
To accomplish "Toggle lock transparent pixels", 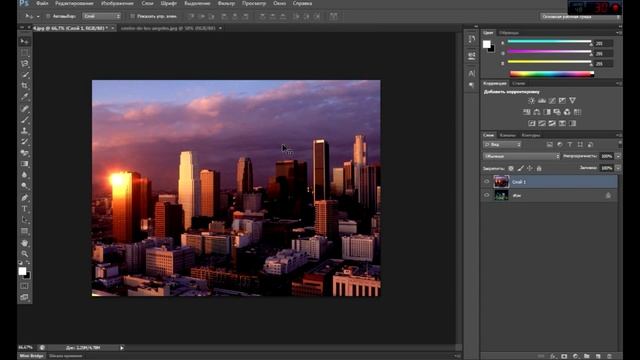I will 511,168.
